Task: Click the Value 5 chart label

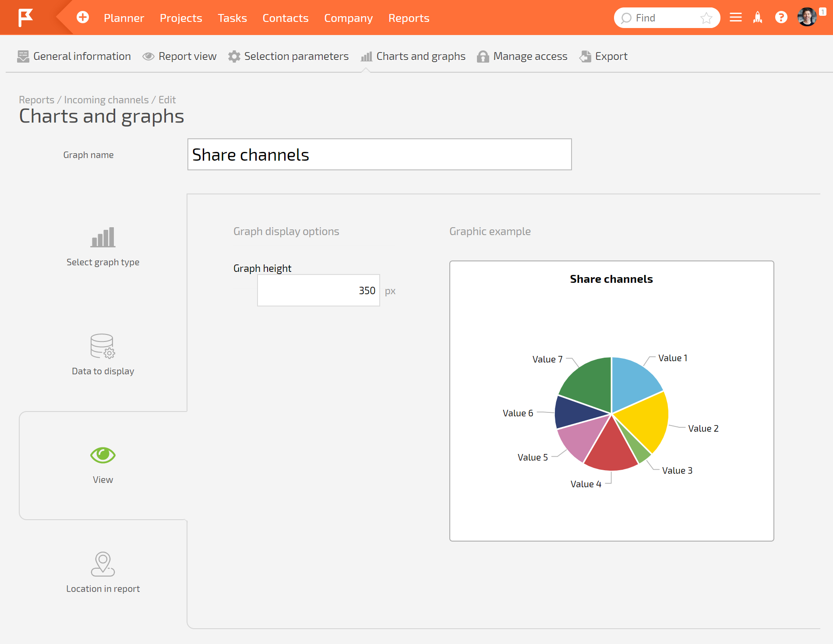Action: [x=533, y=457]
